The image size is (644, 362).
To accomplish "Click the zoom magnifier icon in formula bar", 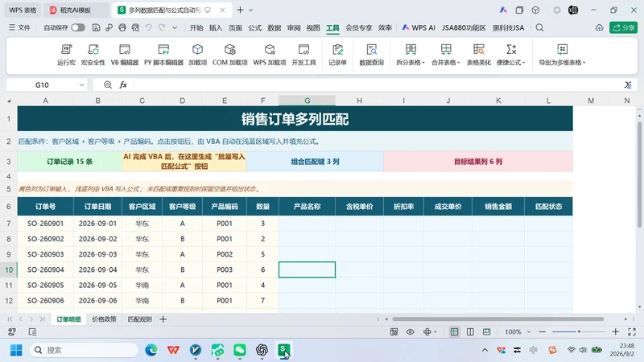I will point(108,84).
